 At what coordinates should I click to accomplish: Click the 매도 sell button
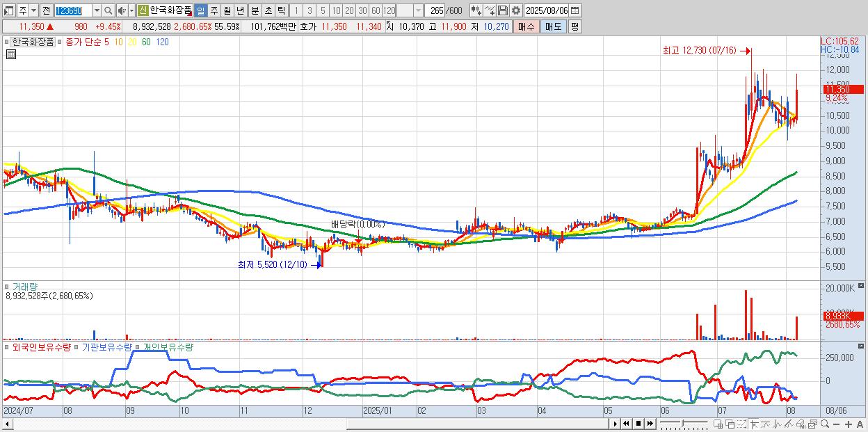(553, 26)
